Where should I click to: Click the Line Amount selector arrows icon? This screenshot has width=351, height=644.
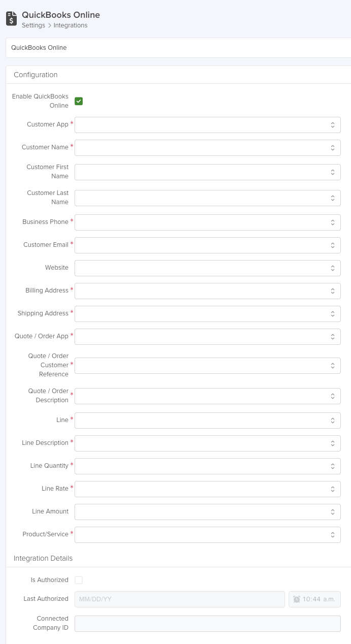tap(332, 512)
